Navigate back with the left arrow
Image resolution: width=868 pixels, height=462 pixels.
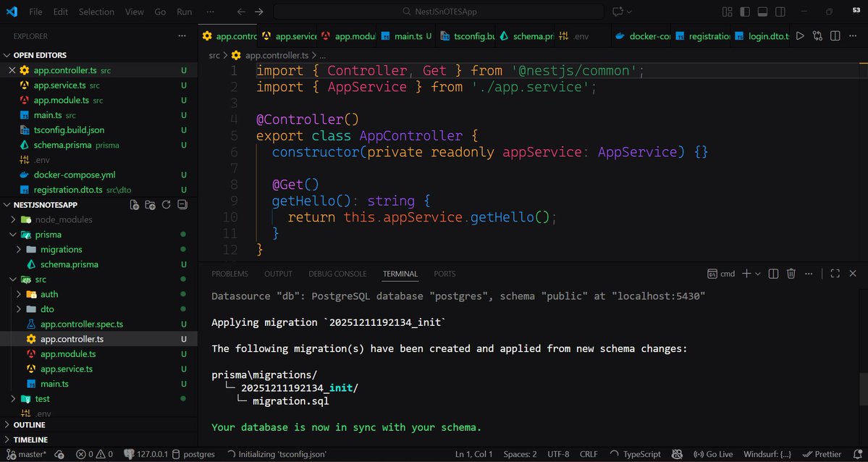(241, 12)
